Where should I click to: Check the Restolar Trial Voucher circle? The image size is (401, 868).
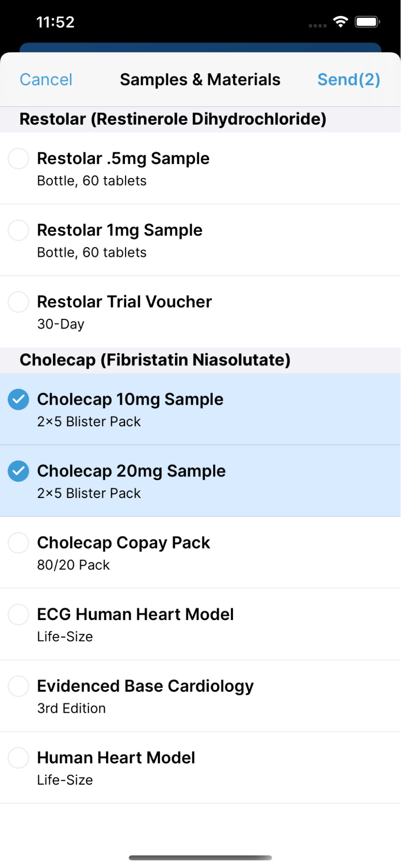pyautogui.click(x=19, y=302)
